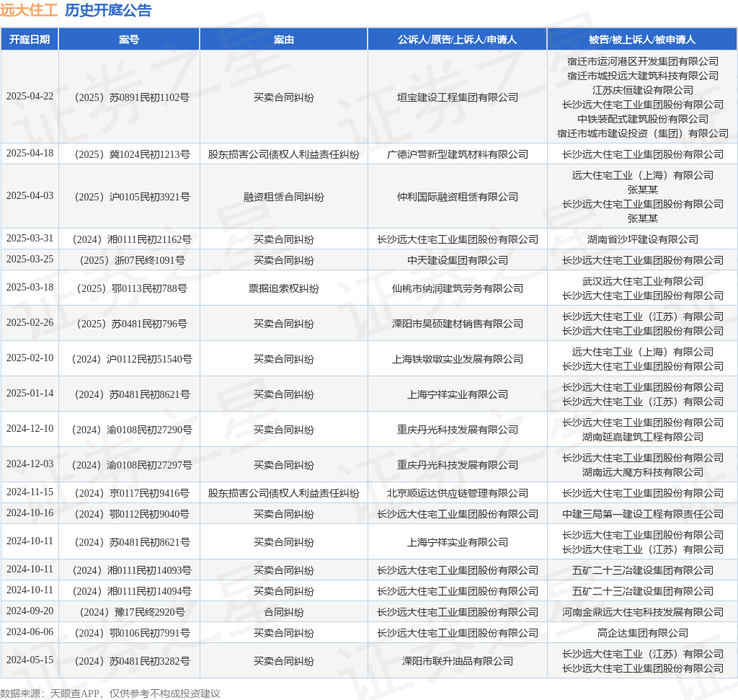Click plaintiff 仲利国际融资租赁有限公司
This screenshot has height=700, width=738.
[457, 197]
